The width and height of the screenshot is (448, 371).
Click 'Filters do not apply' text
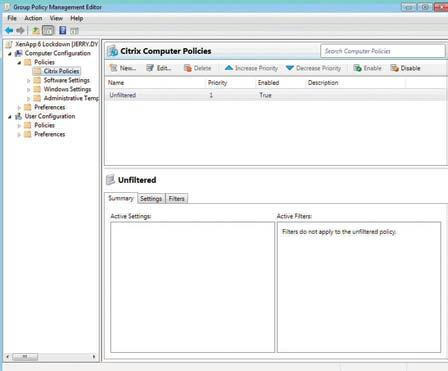point(339,232)
